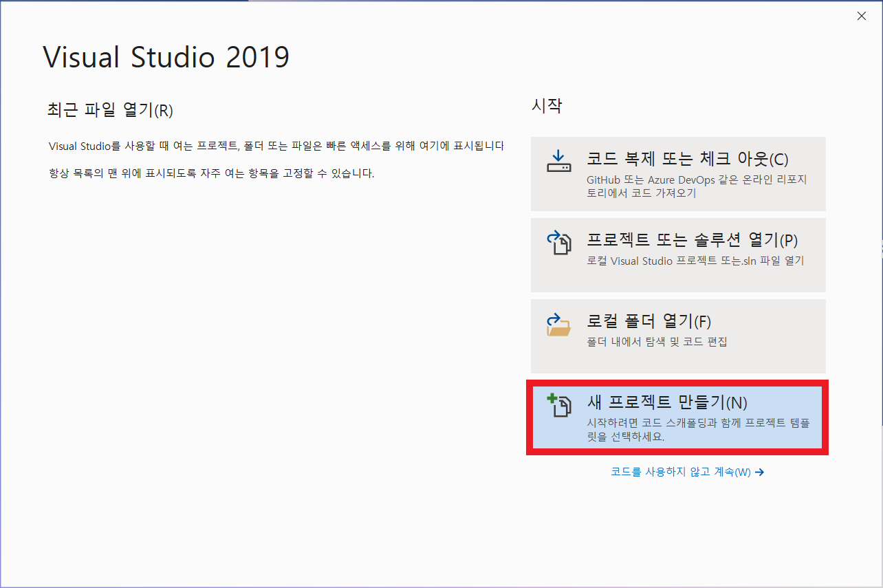
Task: Click the new project plus icon
Action: (558, 406)
